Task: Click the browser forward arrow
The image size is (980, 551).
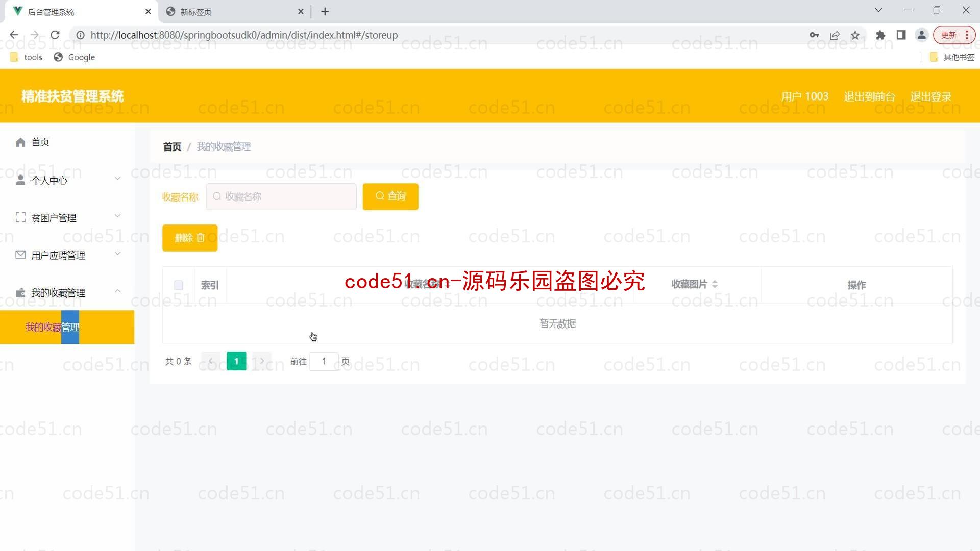Action: point(35,35)
